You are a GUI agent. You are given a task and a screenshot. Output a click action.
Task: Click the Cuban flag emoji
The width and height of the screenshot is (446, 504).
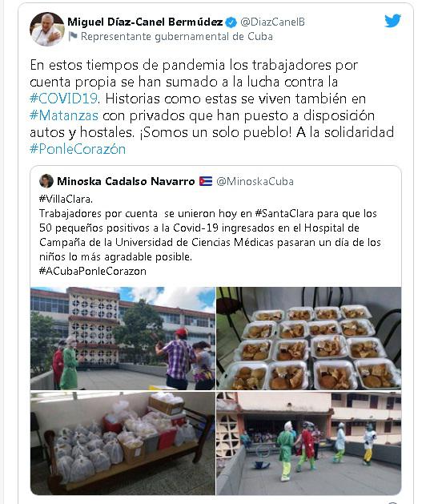(206, 181)
